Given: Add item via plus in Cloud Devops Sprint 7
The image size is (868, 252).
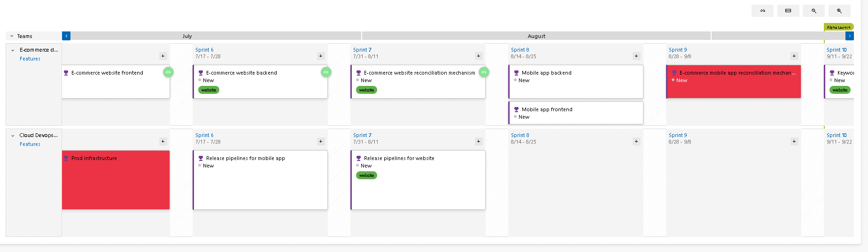Looking at the screenshot, I should 479,141.
